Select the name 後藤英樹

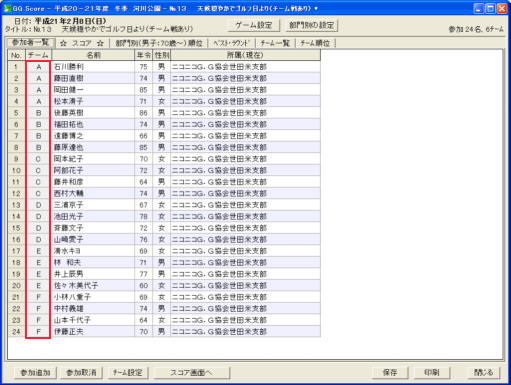click(69, 113)
